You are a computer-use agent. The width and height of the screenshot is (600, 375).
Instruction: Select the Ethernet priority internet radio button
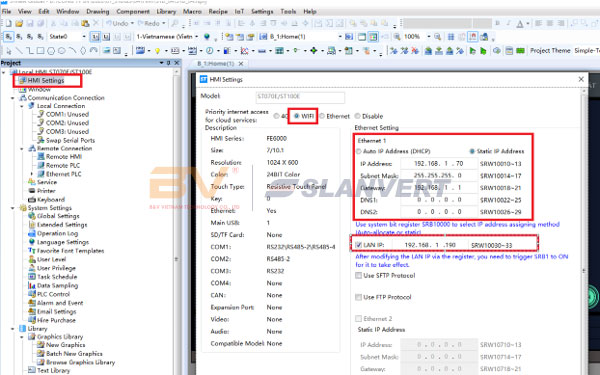(322, 116)
